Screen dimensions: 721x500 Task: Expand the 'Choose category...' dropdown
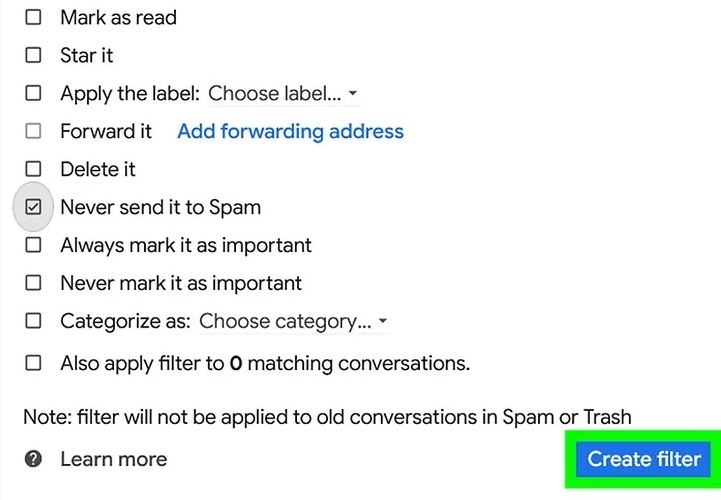coord(293,321)
